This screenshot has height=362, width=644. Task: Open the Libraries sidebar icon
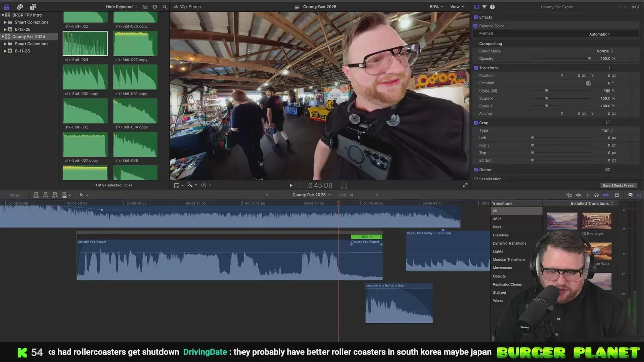pyautogui.click(x=7, y=7)
